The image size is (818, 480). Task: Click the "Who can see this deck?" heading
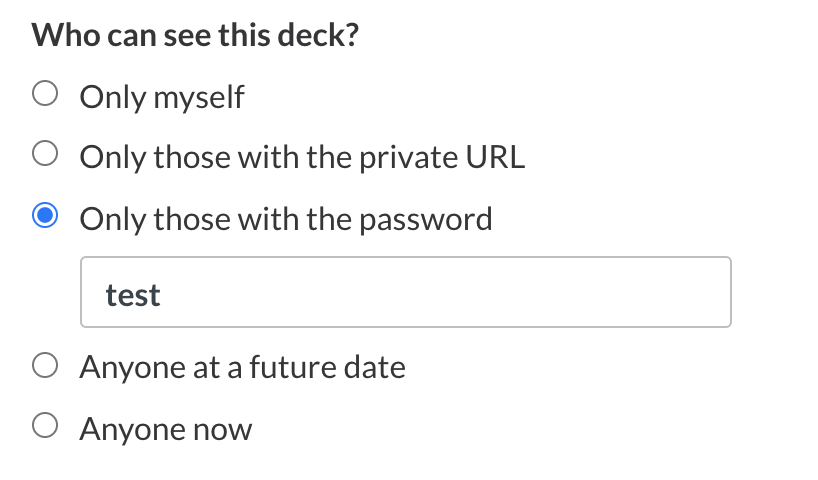(196, 35)
